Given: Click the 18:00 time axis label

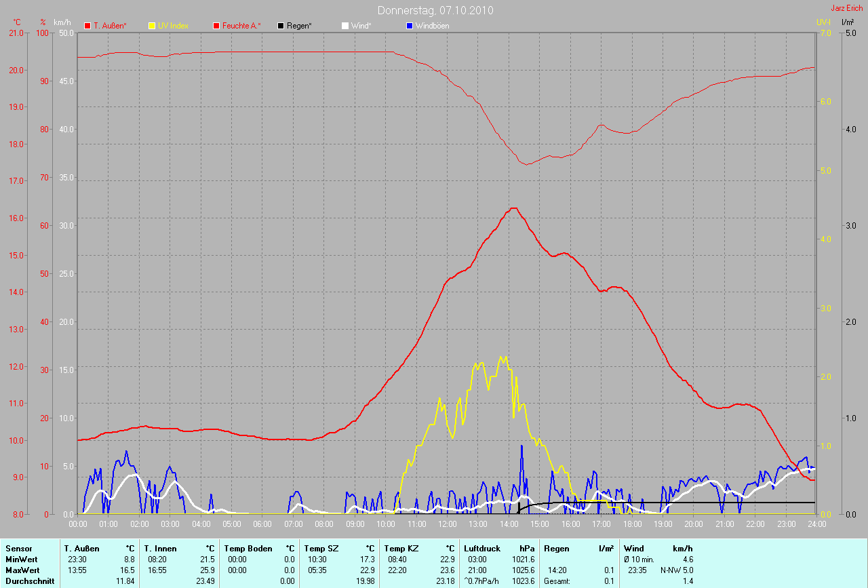Looking at the screenshot, I should pos(632,524).
